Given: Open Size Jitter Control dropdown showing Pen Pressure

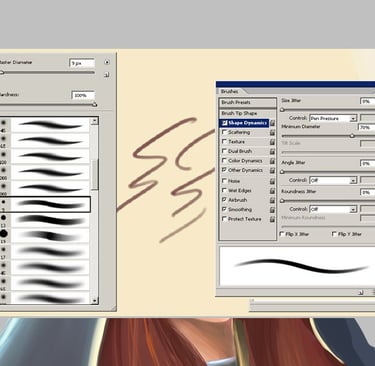Looking at the screenshot, I should click(333, 118).
